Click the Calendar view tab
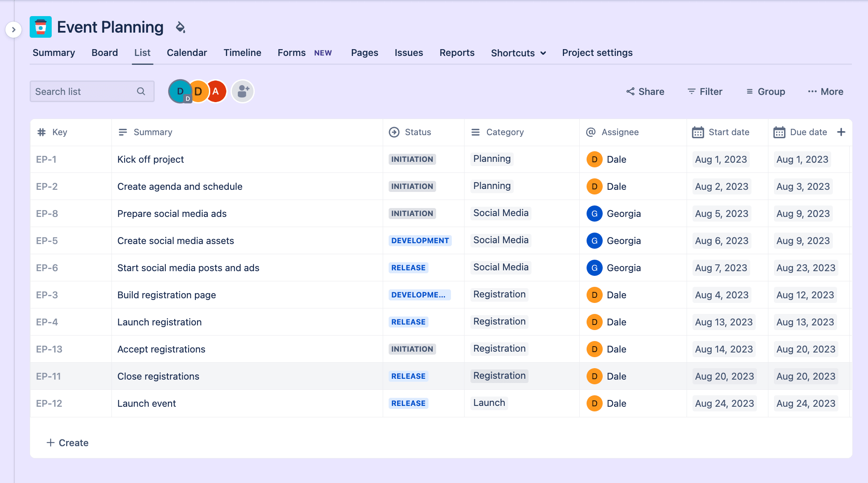Viewport: 868px width, 483px height. click(186, 53)
